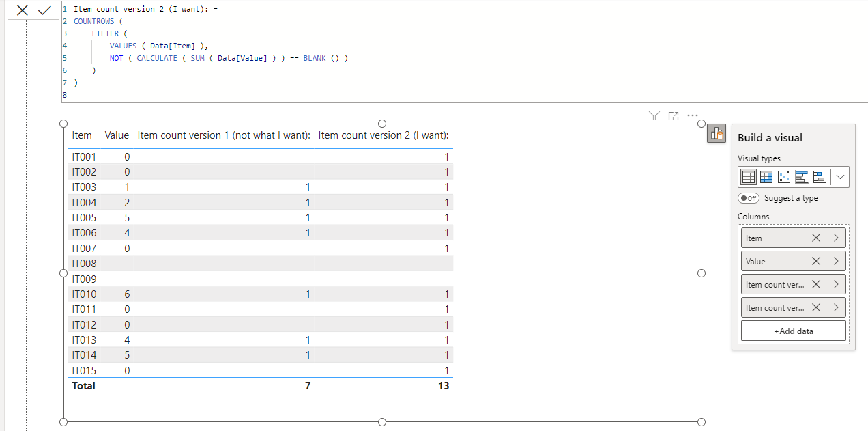The height and width of the screenshot is (431, 868).
Task: Remove the Value field from Columns
Action: [815, 261]
